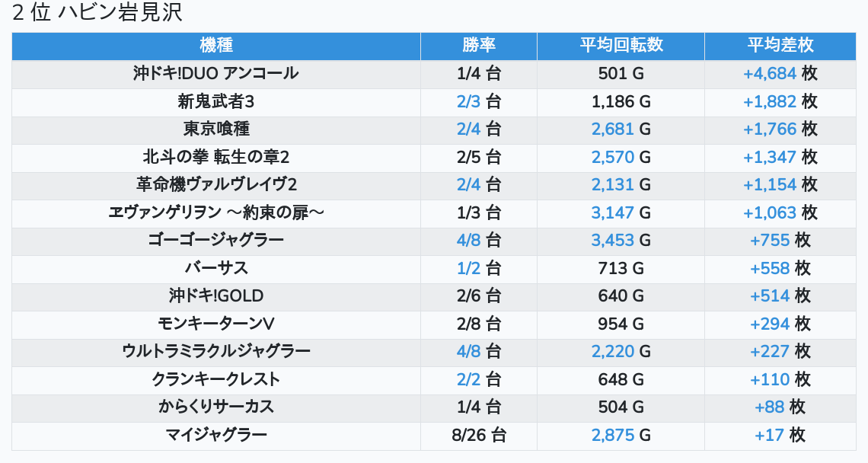Open the 東京喰種 row title
This screenshot has height=463, width=868.
216,129
